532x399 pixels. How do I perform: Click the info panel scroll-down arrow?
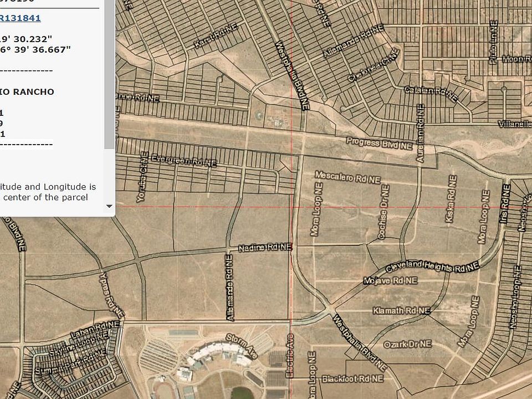[109, 206]
